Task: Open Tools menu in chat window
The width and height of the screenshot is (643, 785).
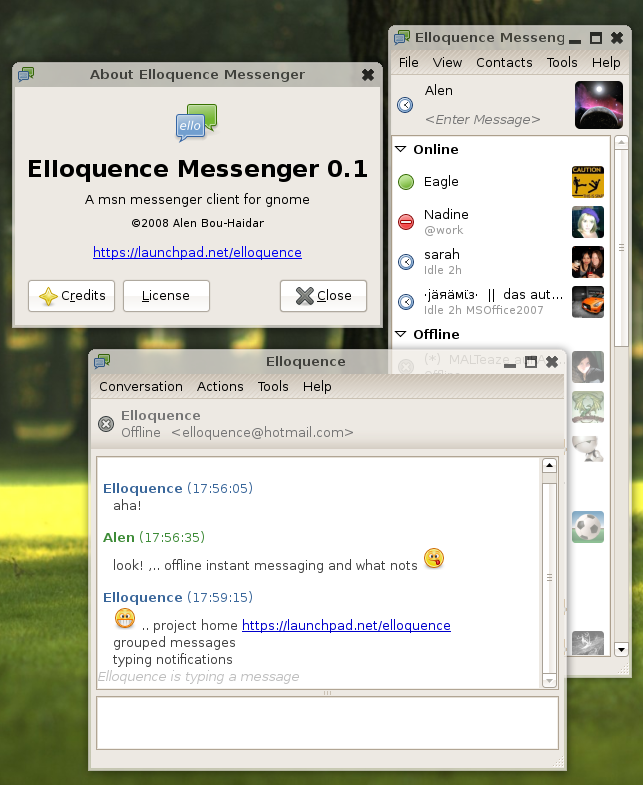Action: point(273,386)
